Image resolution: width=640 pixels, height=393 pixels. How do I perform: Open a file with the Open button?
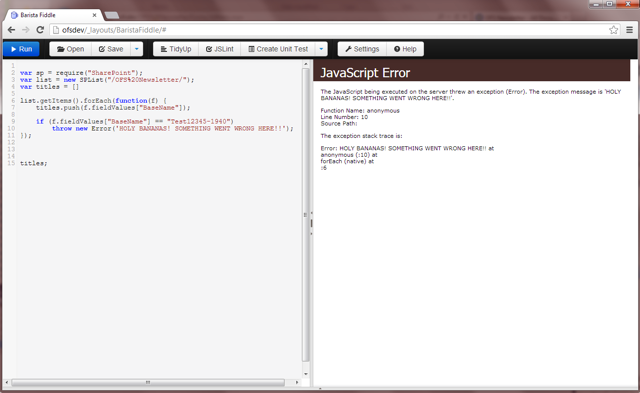coord(71,49)
